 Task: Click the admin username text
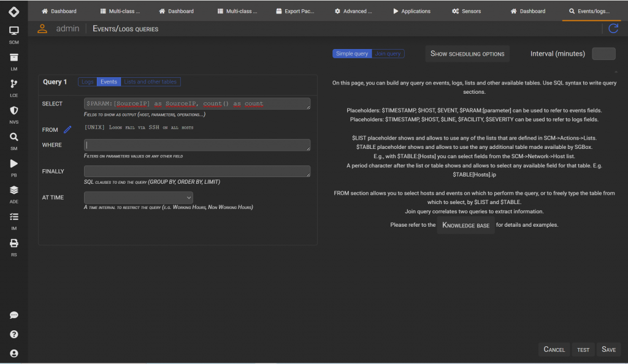tap(67, 29)
